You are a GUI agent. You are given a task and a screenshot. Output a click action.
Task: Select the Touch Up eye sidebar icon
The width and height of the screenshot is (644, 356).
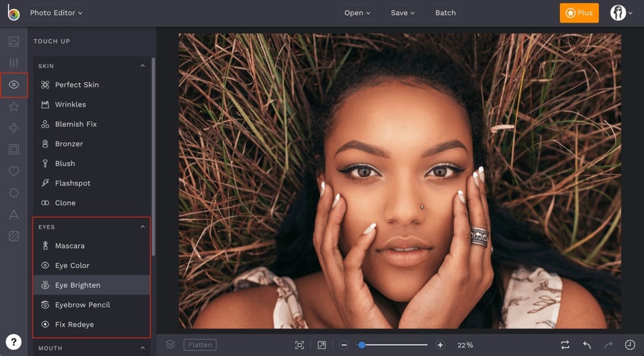(14, 85)
